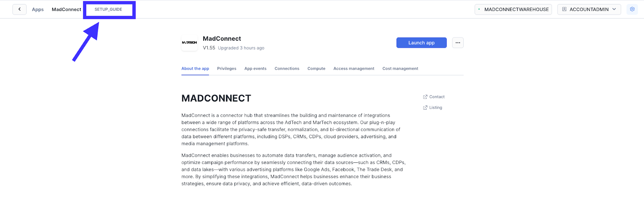The height and width of the screenshot is (197, 644).
Task: Click the Apps breadcrumb link
Action: tap(38, 10)
